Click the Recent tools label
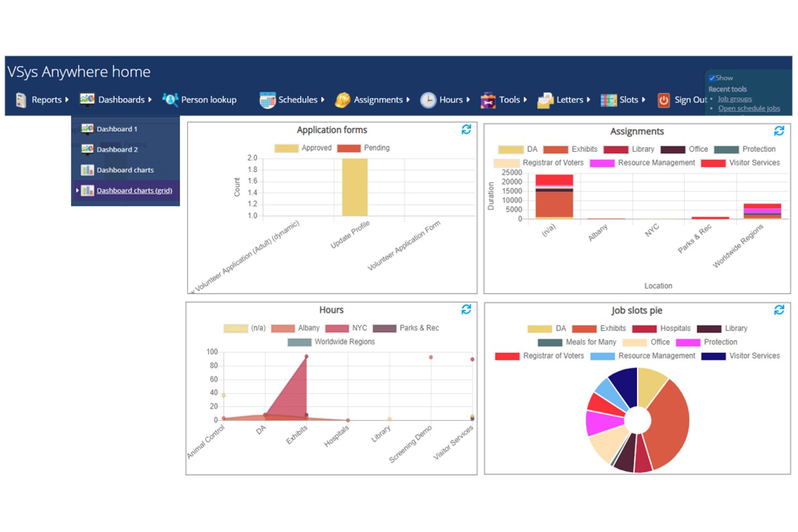The image size is (798, 532). pos(727,89)
